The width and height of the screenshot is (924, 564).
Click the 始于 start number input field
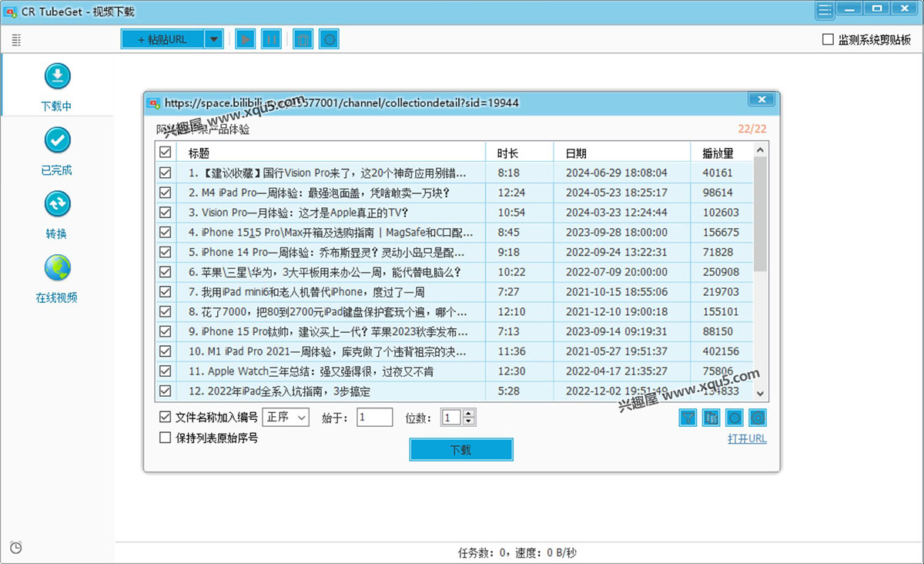375,417
